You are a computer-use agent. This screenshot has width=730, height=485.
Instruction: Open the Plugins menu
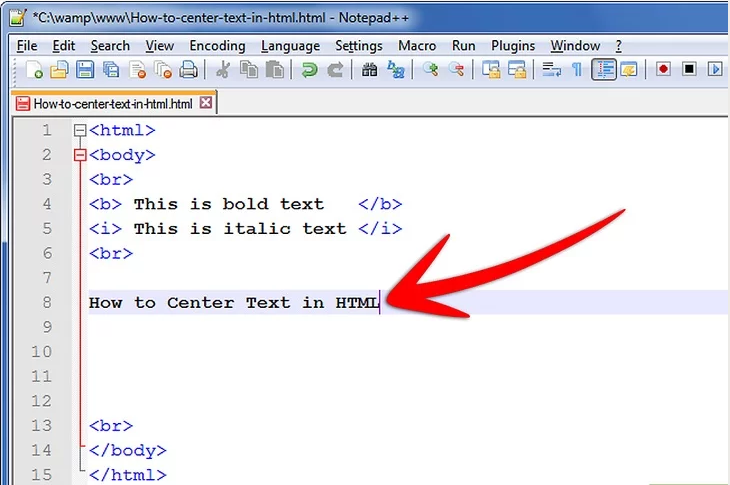513,46
